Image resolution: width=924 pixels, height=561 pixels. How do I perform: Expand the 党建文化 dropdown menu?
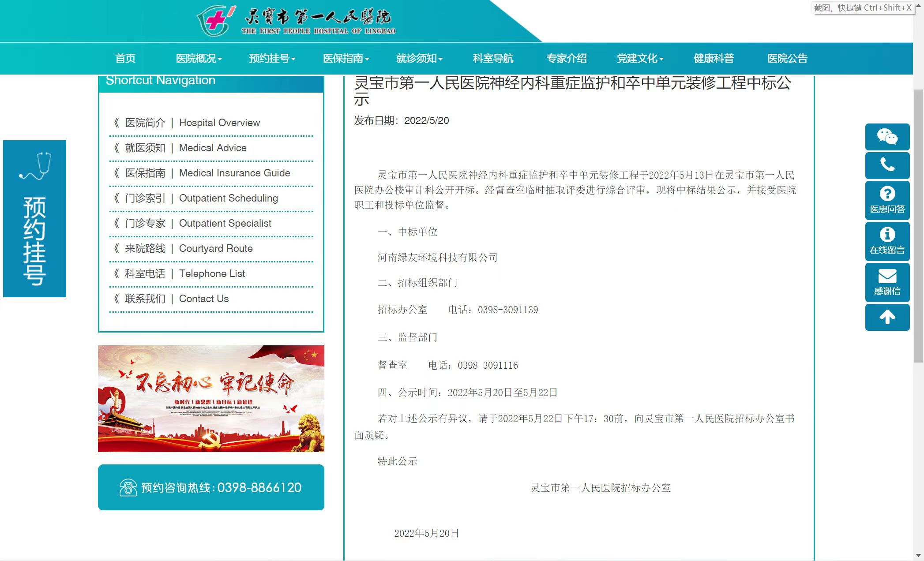(x=640, y=58)
